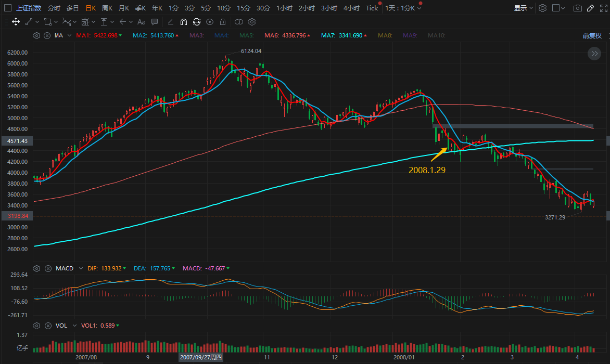
Task: Remove the VOL indicator with X icon
Action: pos(47,326)
